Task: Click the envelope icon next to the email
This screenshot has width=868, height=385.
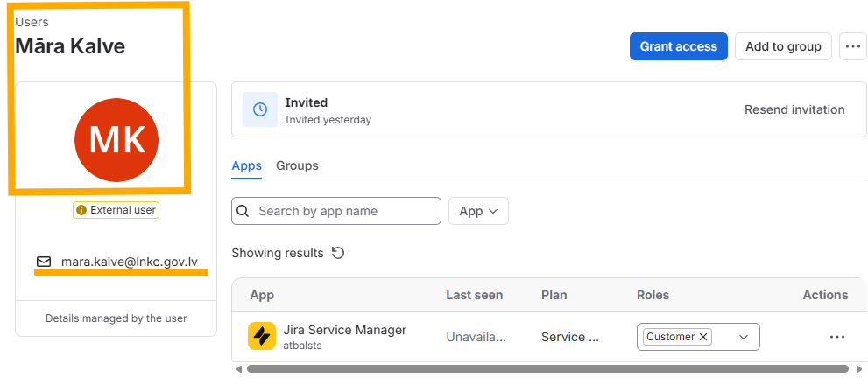Action: point(44,262)
